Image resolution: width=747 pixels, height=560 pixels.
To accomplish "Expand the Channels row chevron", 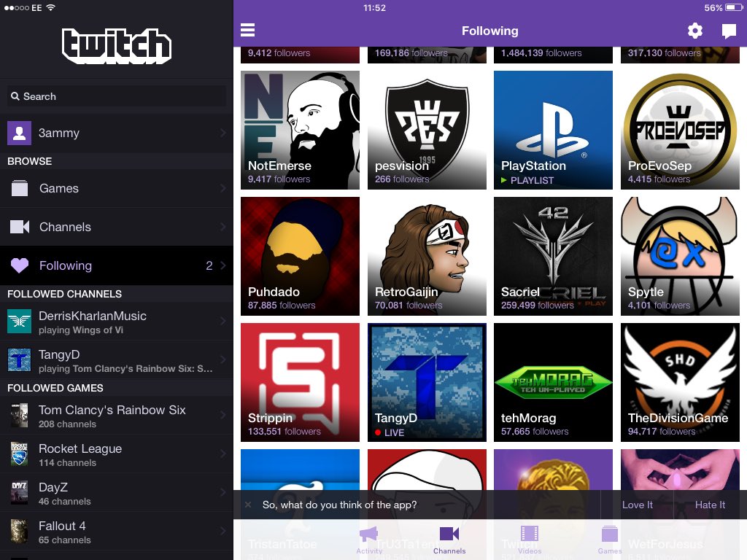I will (x=223, y=227).
